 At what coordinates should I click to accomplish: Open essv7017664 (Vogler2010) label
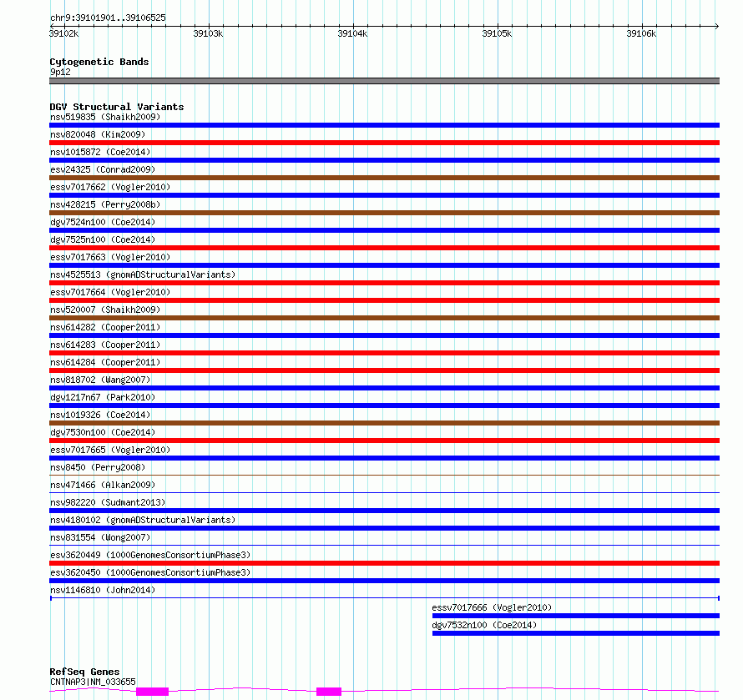pyautogui.click(x=110, y=292)
